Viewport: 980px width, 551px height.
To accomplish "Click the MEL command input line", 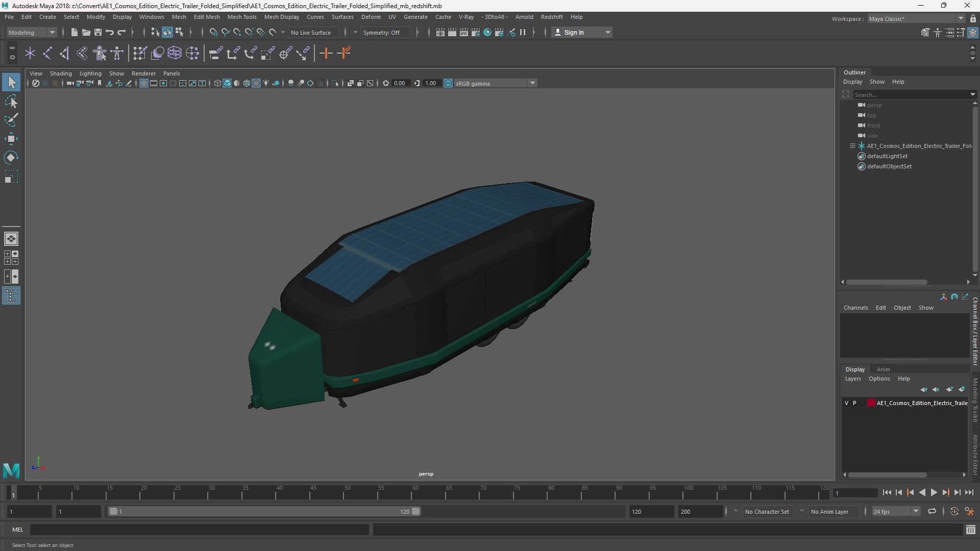I will (x=199, y=530).
